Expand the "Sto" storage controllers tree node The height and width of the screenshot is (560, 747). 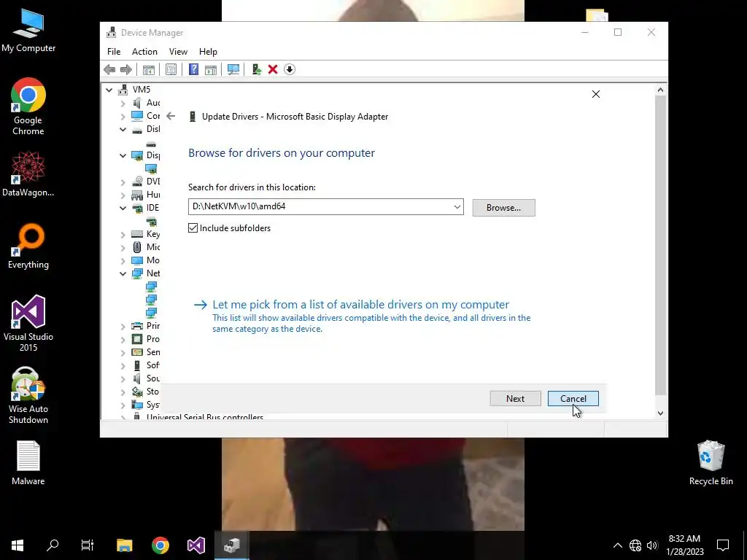coord(123,392)
